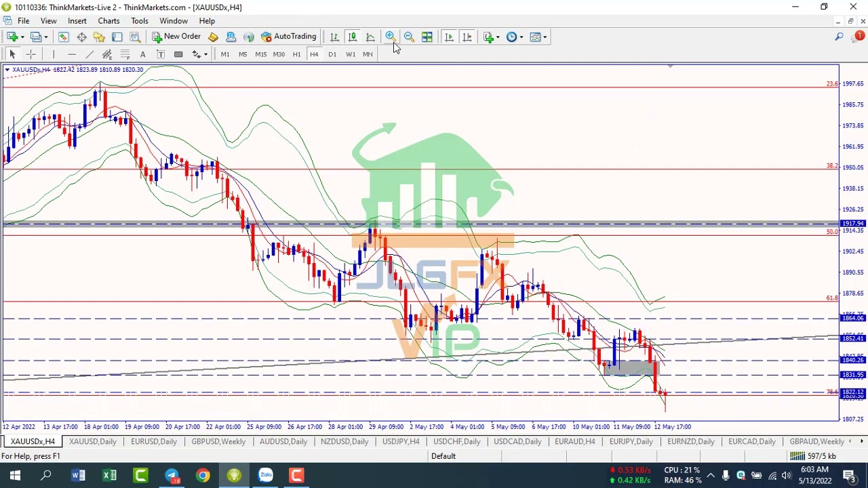Expand the Indicators dropdown arrow
Screen dimensions: 868x488
click(x=498, y=37)
